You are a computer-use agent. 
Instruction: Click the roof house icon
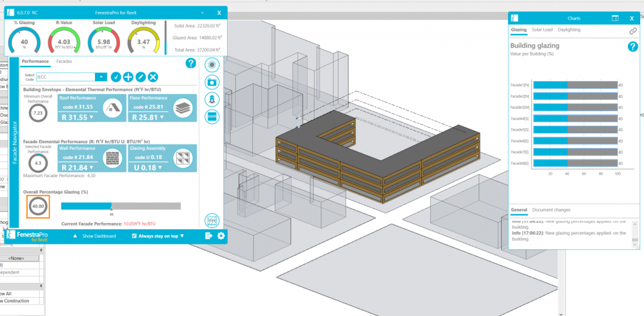pyautogui.click(x=113, y=108)
